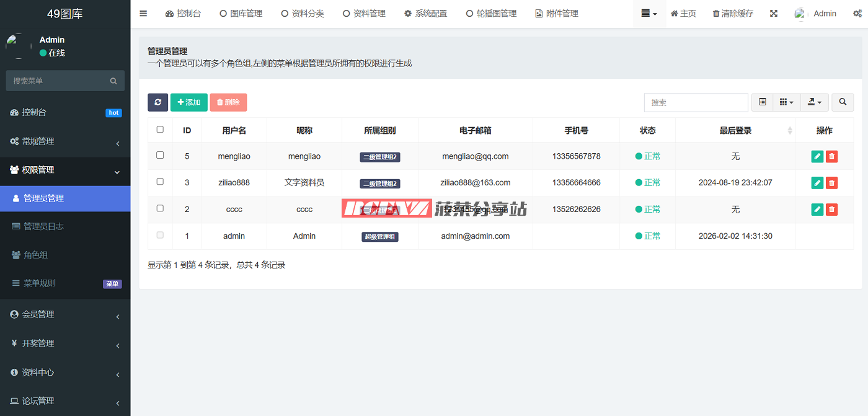Click the table 搜索 input field
This screenshot has height=416, width=868.
point(696,102)
